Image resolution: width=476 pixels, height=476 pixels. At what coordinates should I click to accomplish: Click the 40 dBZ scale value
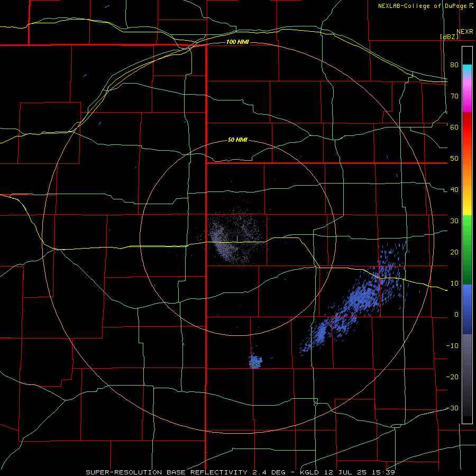(454, 190)
